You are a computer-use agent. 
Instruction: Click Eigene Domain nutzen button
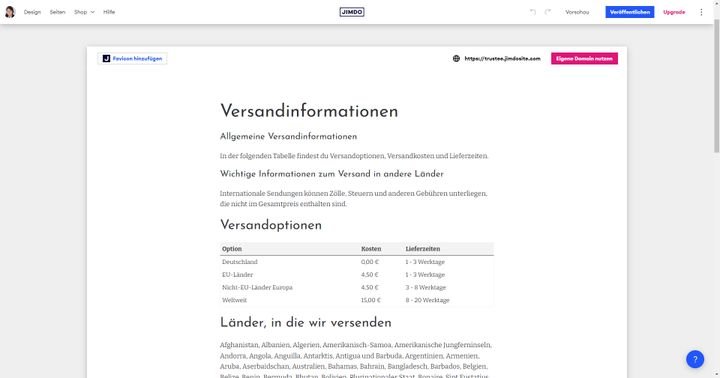[584, 58]
